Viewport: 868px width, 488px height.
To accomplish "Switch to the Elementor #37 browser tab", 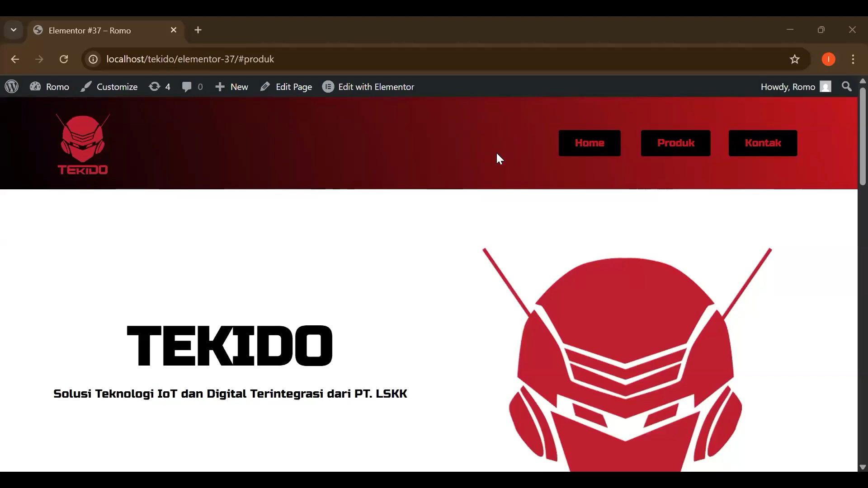I will 90,30.
